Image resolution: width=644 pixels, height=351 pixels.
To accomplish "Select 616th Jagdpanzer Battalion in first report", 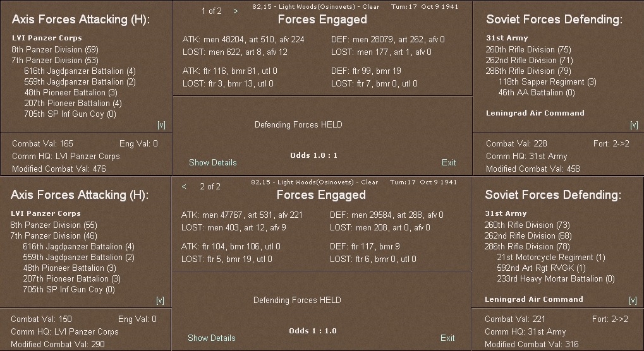I will pyautogui.click(x=80, y=71).
